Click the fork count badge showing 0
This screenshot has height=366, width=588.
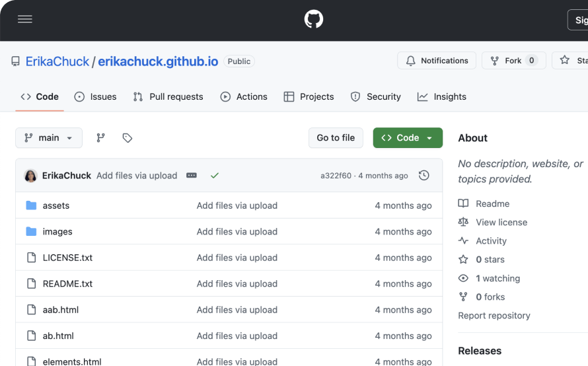pos(531,60)
